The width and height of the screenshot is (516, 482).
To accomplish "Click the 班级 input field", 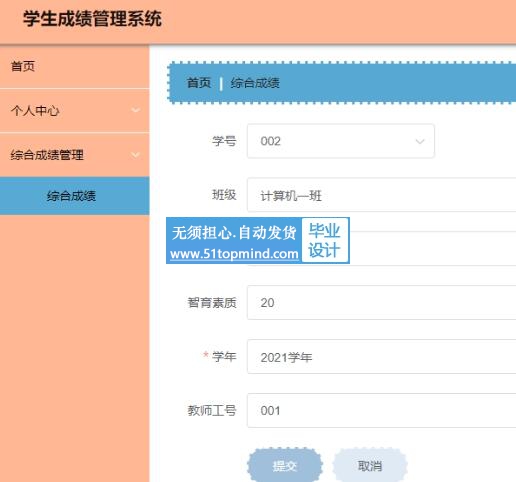I will (x=381, y=195).
